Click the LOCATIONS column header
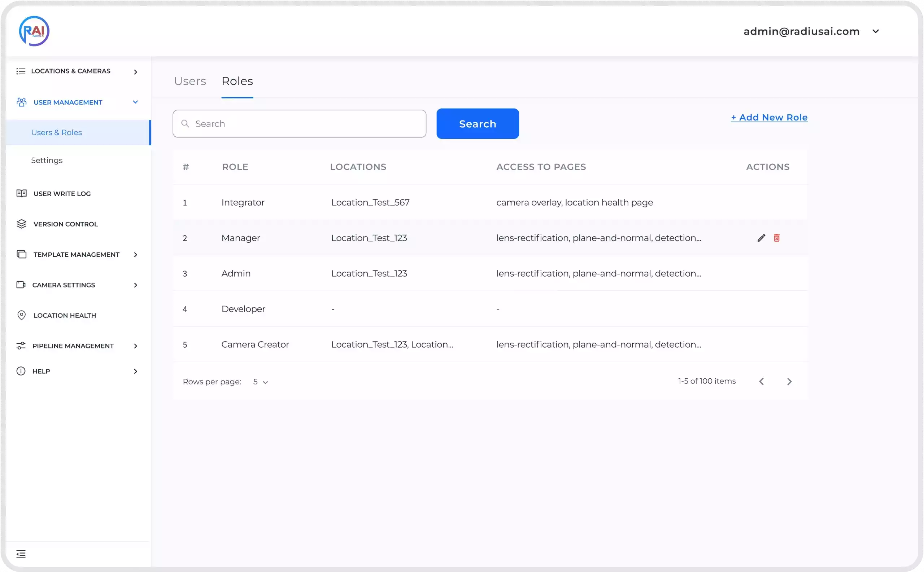Viewport: 924px width, 572px height. pos(358,167)
